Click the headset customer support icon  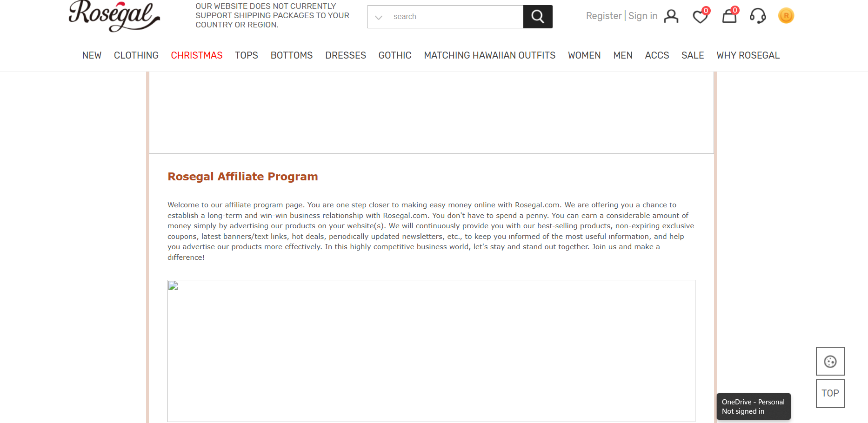pyautogui.click(x=757, y=16)
